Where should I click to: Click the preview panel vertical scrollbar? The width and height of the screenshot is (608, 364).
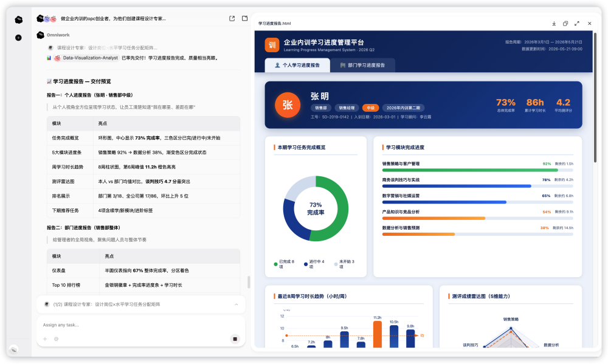tap(595, 97)
